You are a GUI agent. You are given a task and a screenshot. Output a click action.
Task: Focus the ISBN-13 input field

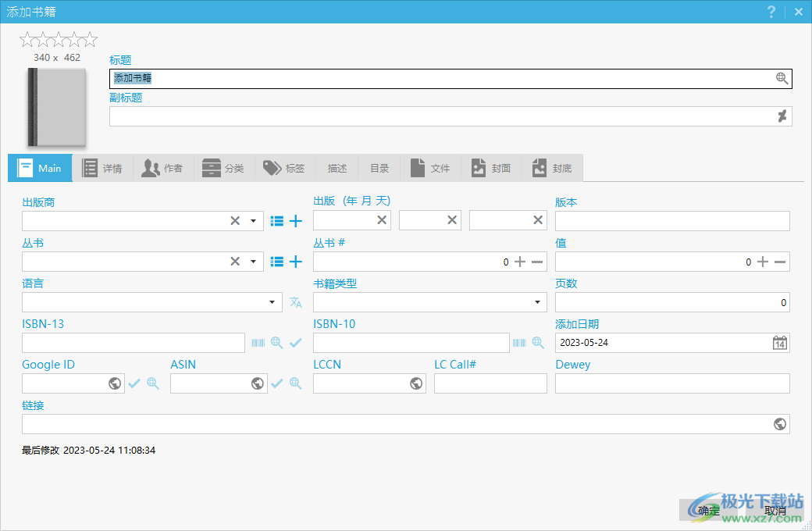[x=133, y=343]
